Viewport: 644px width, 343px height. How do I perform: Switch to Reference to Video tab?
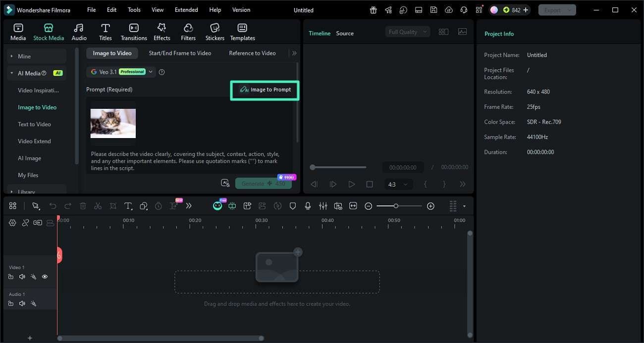(252, 53)
